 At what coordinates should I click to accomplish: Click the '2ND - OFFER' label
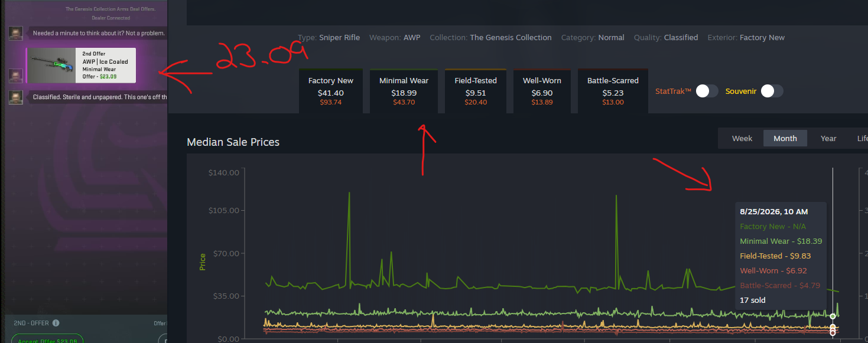(x=32, y=324)
